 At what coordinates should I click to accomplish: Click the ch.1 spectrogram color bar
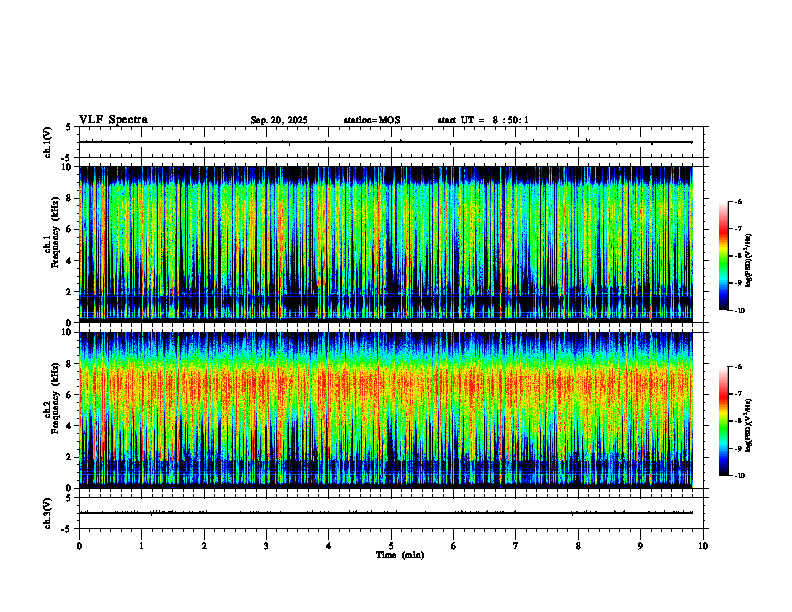[723, 256]
